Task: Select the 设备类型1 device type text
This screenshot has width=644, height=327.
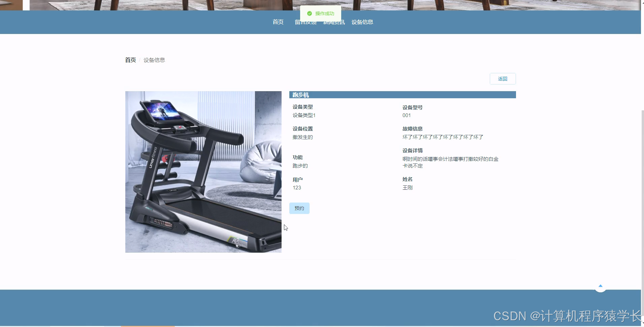Action: click(x=303, y=115)
